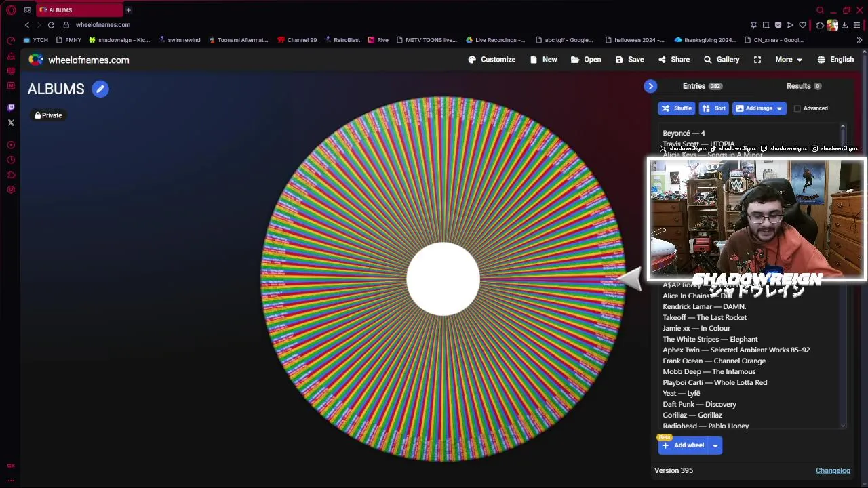Click the wheelofnames.com logo
Image resolution: width=868 pixels, height=488 pixels.
79,60
